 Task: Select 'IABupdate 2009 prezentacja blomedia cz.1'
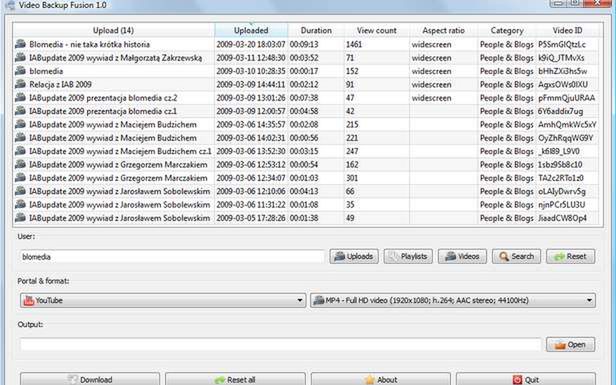(306, 111)
